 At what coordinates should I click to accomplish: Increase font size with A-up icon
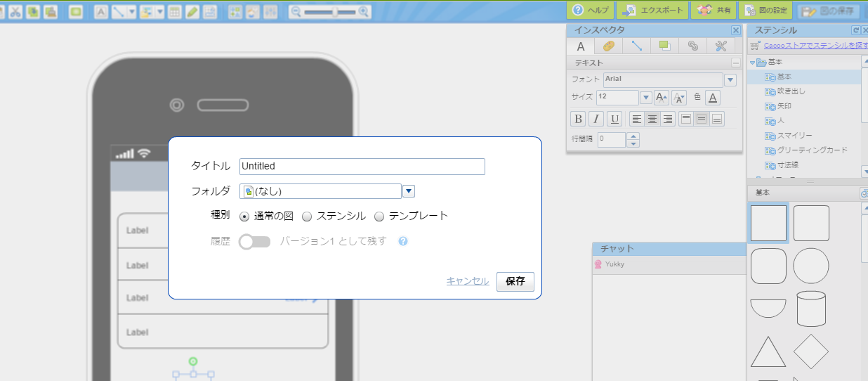point(662,97)
